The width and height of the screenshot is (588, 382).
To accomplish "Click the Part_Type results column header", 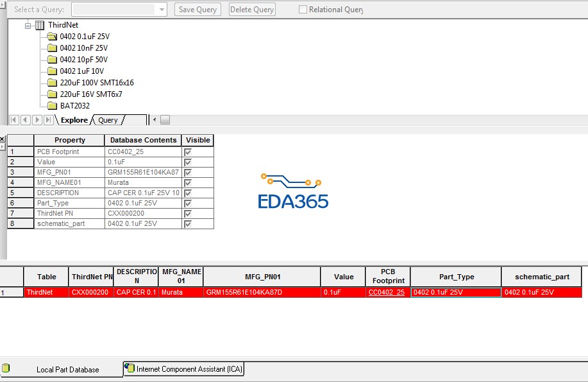I will point(456,277).
